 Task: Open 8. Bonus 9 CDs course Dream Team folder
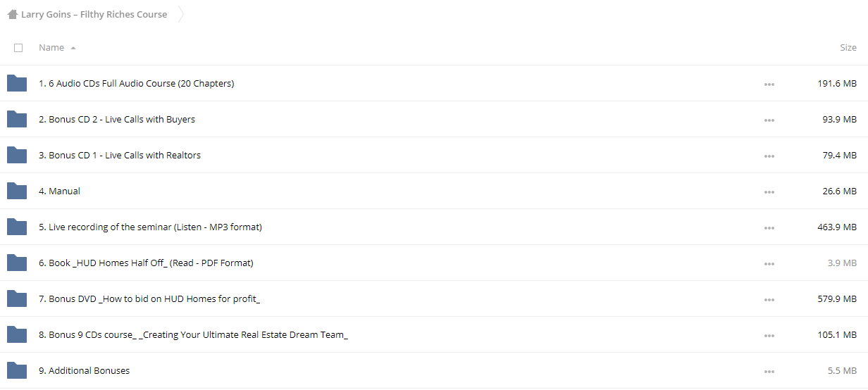[x=193, y=334]
